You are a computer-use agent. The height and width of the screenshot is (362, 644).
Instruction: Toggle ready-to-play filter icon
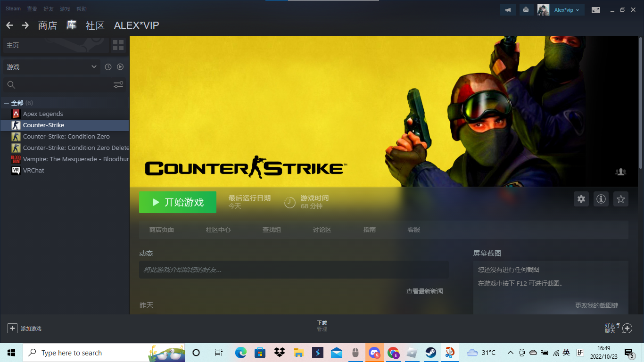pyautogui.click(x=120, y=67)
